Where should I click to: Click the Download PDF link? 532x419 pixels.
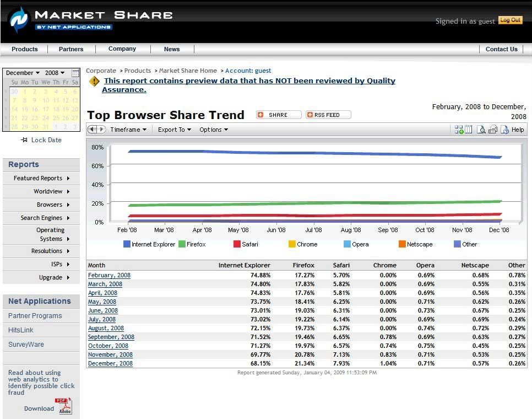[39, 409]
